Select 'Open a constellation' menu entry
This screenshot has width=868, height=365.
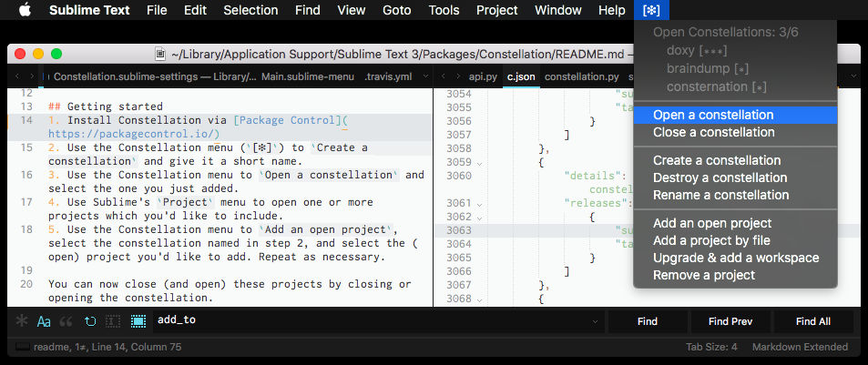735,115
